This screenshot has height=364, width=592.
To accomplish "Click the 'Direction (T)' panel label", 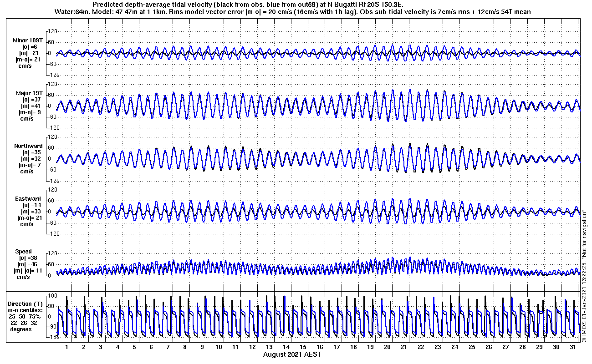I will (x=26, y=303).
